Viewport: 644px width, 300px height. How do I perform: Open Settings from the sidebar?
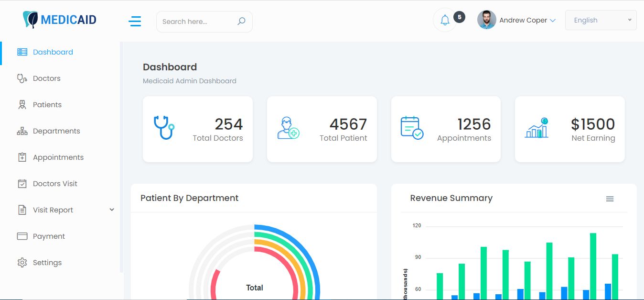click(x=47, y=263)
